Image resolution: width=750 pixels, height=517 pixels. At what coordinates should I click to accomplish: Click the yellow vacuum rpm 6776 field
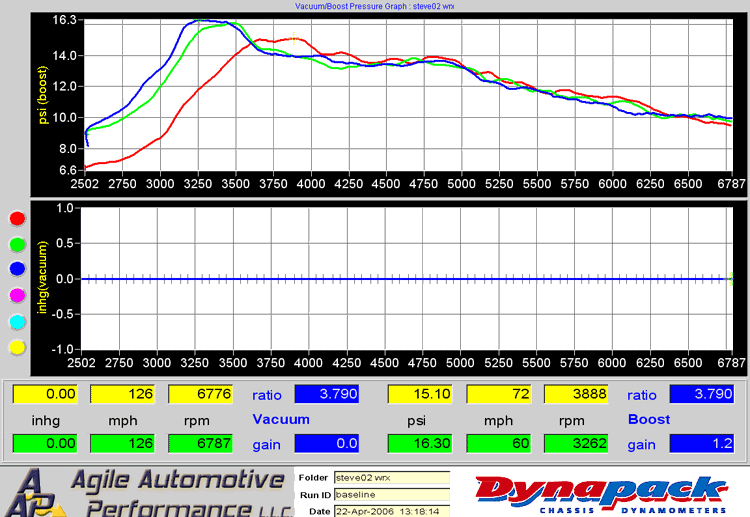[x=200, y=394]
